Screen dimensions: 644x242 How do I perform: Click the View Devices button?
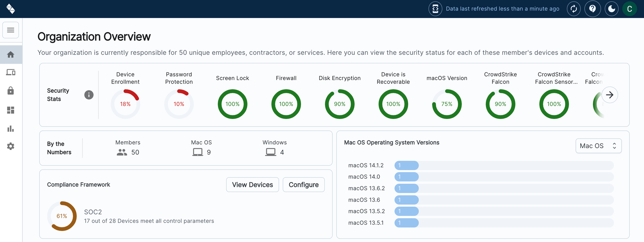pyautogui.click(x=252, y=185)
